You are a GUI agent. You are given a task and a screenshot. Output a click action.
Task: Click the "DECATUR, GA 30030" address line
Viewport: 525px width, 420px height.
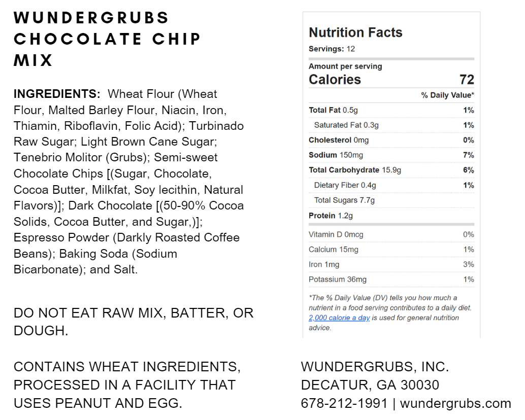click(x=370, y=385)
